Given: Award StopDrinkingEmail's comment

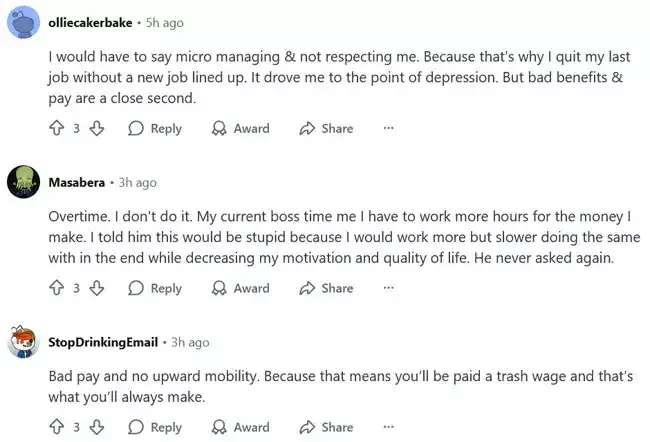Looking at the screenshot, I should click(240, 427).
